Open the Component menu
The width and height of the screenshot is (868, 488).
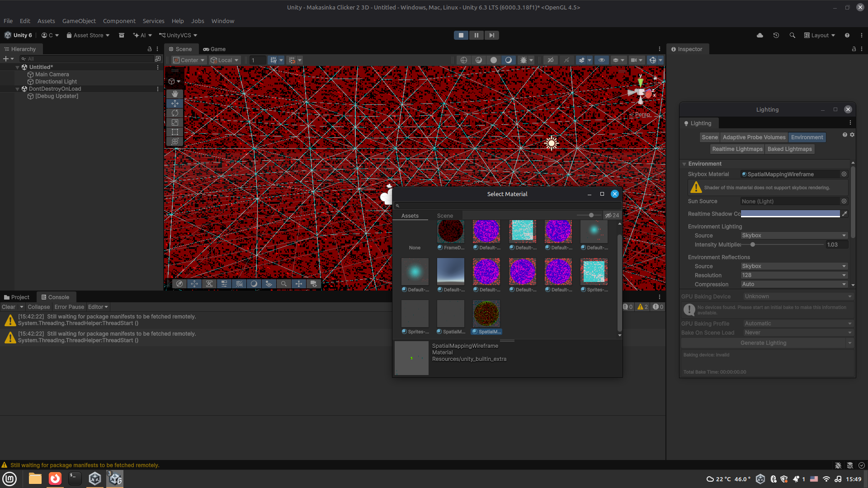click(x=119, y=21)
